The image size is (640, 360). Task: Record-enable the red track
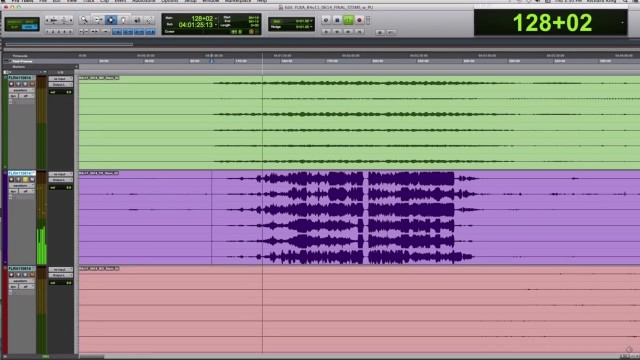tap(11, 275)
